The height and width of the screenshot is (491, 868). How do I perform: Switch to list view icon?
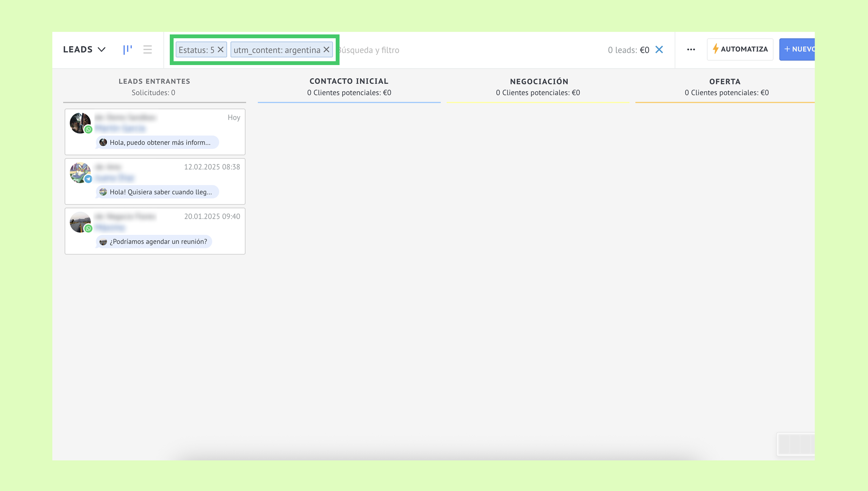pyautogui.click(x=147, y=49)
